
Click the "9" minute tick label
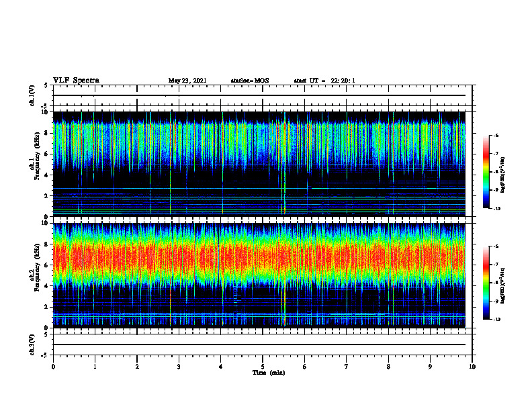[x=430, y=367]
